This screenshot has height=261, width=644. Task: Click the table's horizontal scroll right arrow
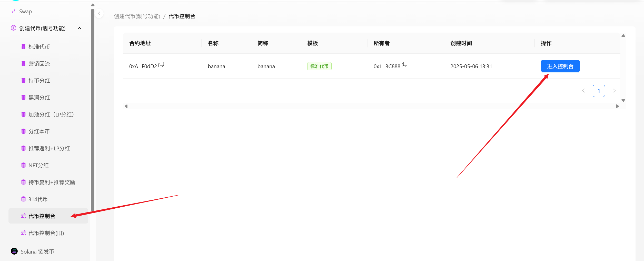617,106
